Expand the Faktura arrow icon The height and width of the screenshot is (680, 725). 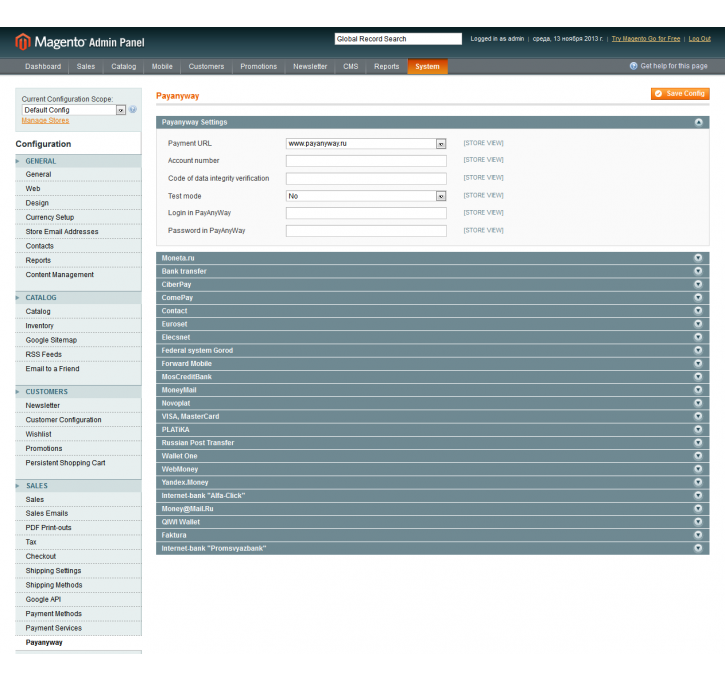click(x=698, y=534)
